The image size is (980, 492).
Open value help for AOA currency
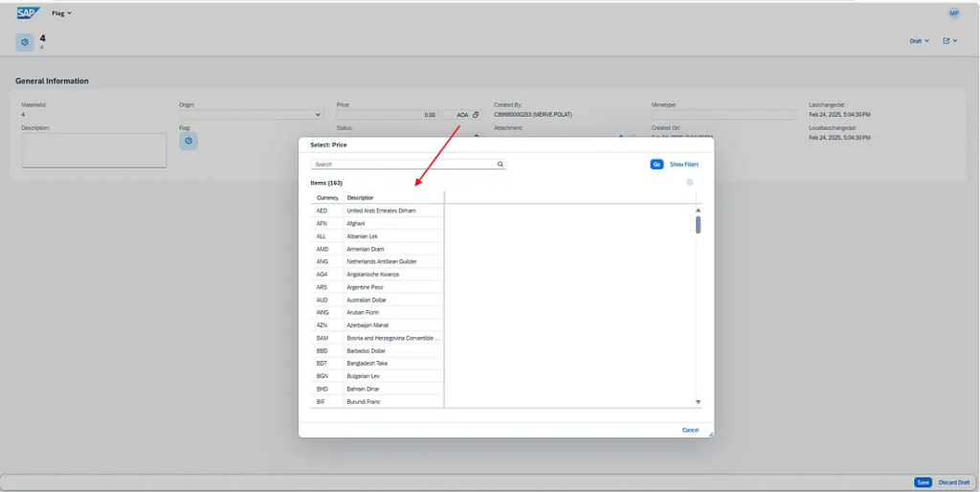476,115
